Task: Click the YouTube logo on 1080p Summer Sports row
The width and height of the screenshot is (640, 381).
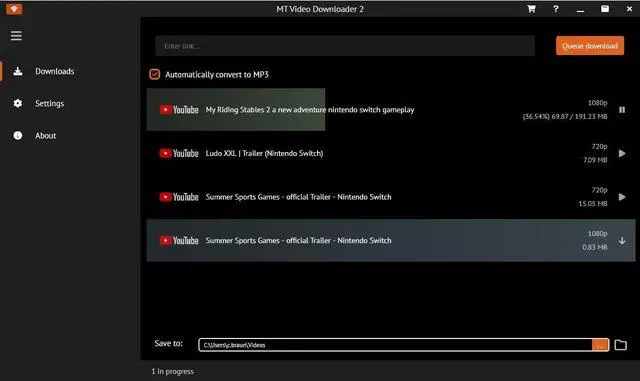Action: coord(179,241)
